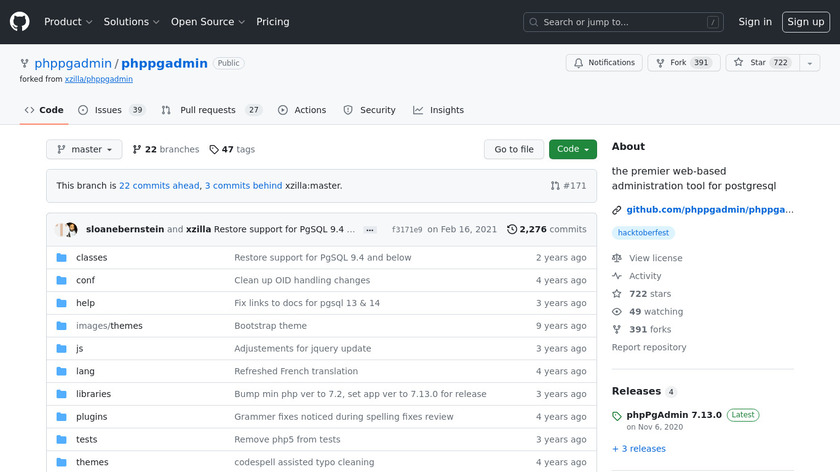The height and width of the screenshot is (472, 840).
Task: Click the plugins folder icon
Action: pyautogui.click(x=62, y=417)
